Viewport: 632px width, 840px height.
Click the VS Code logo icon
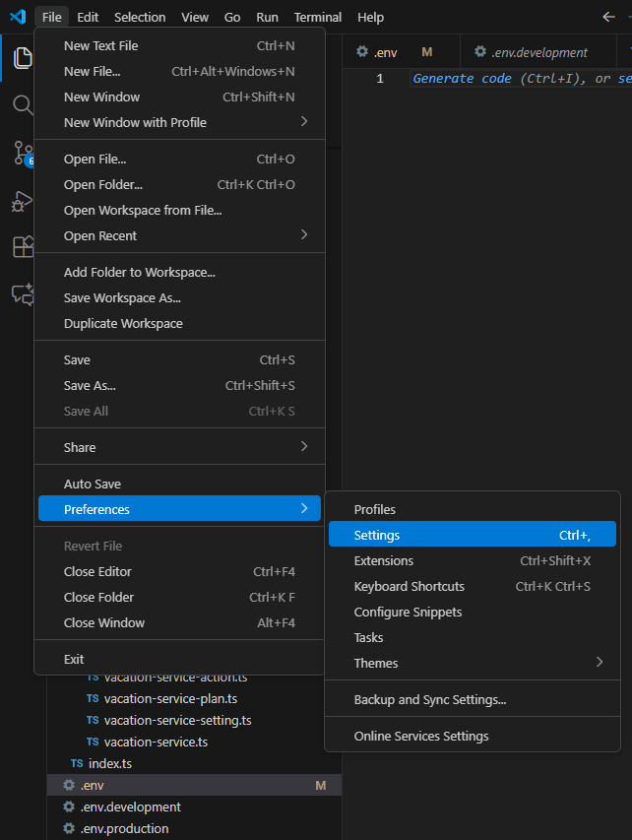click(x=17, y=17)
